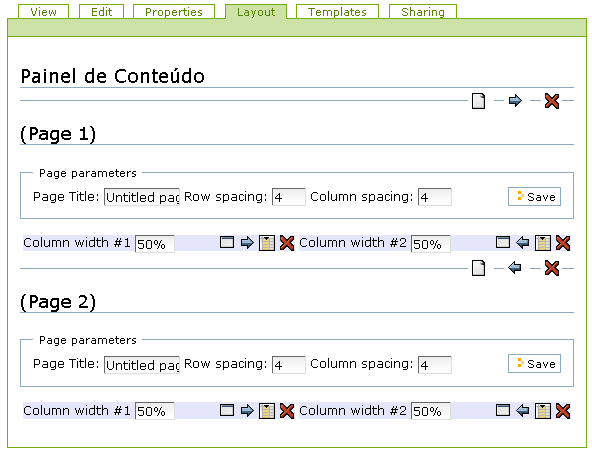The width and height of the screenshot is (592, 460).
Task: Go to the Properties tab
Action: click(x=174, y=12)
